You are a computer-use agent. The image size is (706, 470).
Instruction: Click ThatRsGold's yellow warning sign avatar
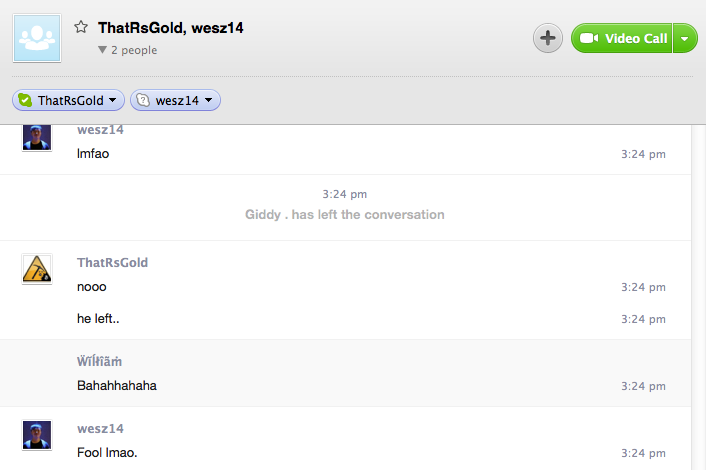pyautogui.click(x=37, y=269)
